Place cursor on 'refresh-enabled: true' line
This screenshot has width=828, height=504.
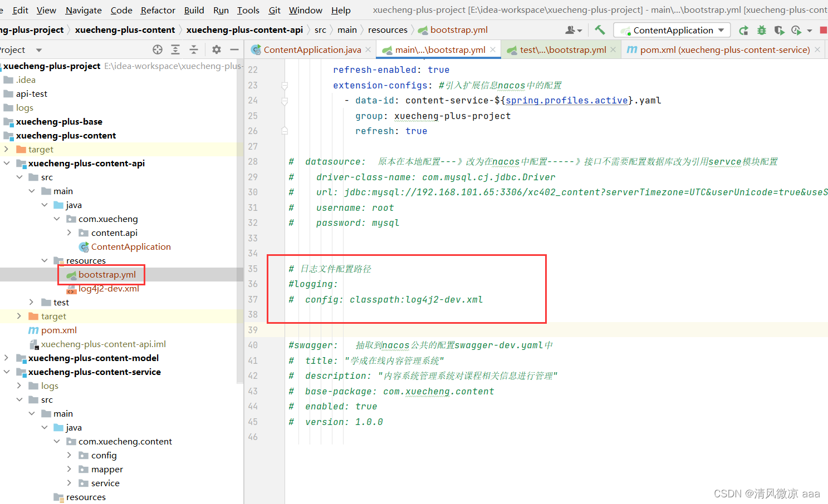coord(391,70)
